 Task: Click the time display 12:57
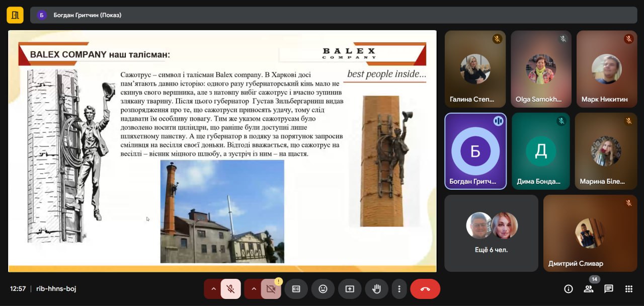coord(18,289)
